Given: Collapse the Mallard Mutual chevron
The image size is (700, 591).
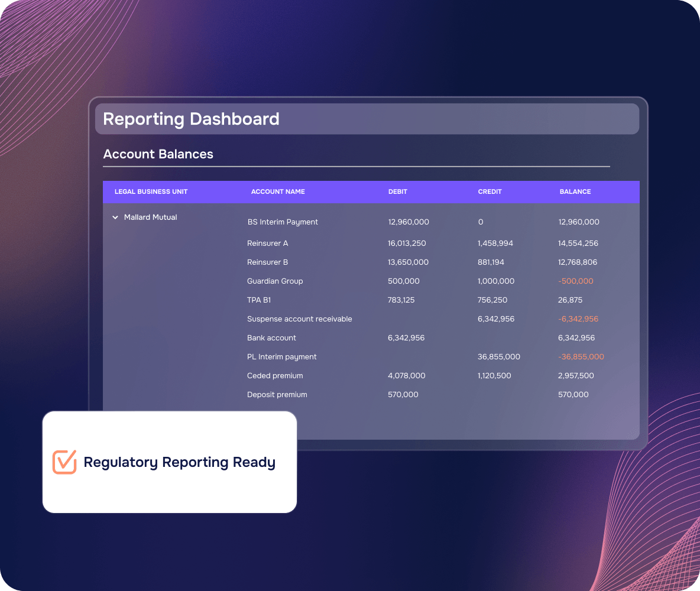Looking at the screenshot, I should tap(115, 217).
